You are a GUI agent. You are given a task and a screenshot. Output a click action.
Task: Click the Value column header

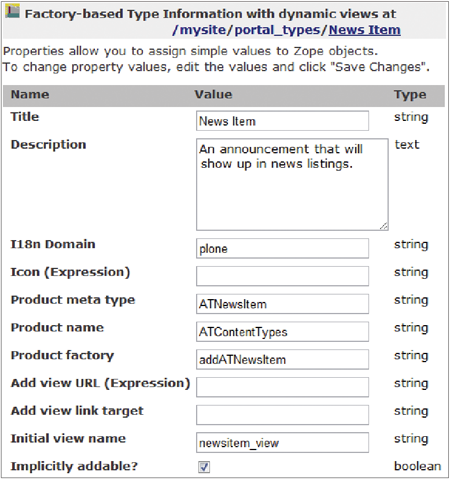coord(213,95)
